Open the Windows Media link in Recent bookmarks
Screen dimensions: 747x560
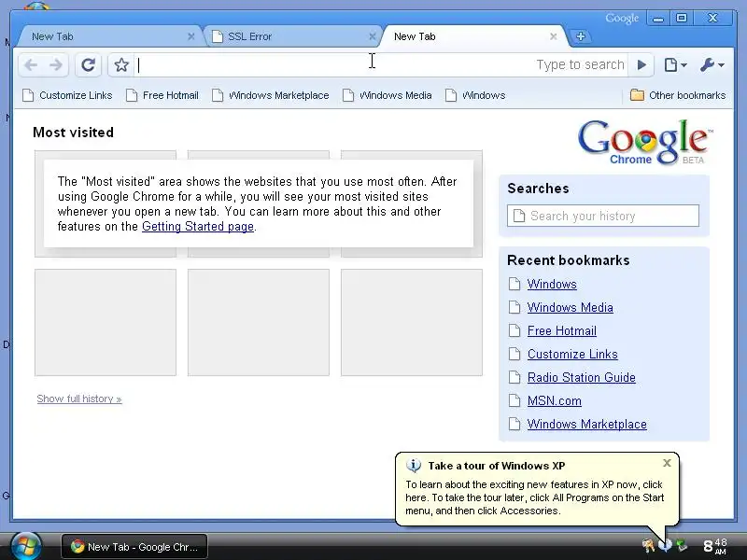570,308
